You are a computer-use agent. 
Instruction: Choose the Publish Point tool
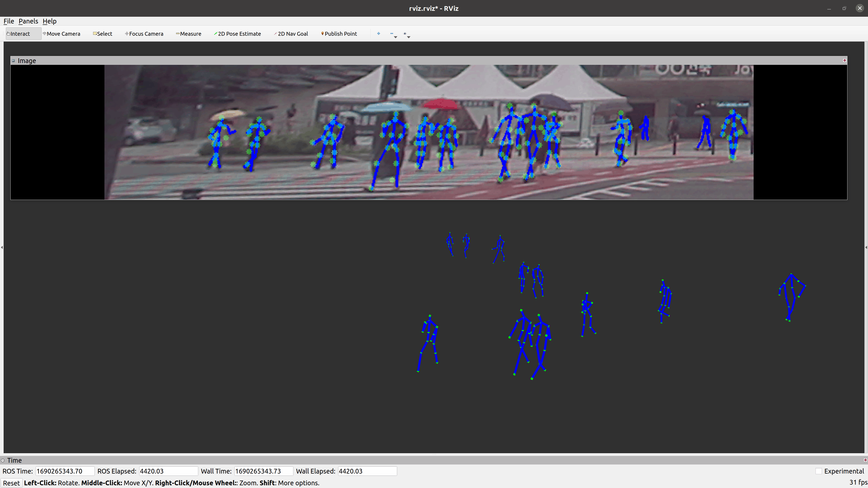[x=339, y=34]
